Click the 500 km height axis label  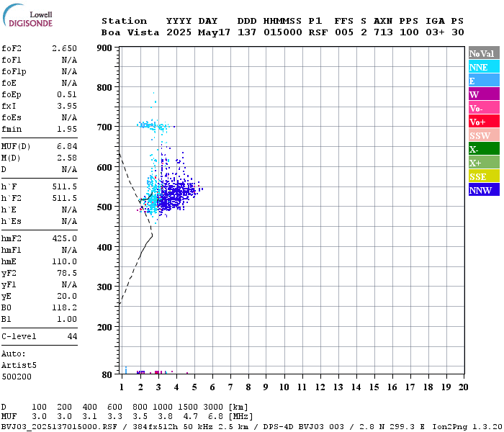pyautogui.click(x=104, y=207)
